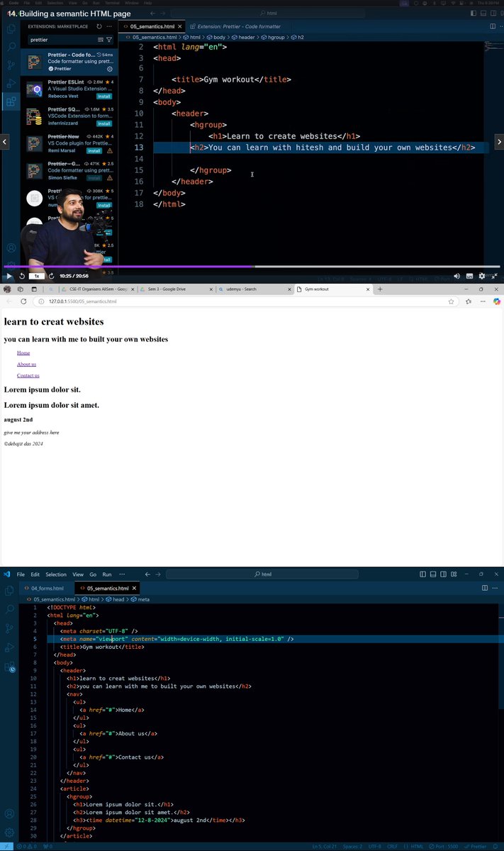Screen dimensions: 504x851
Task: Click the back button in the browser
Action: [8, 301]
